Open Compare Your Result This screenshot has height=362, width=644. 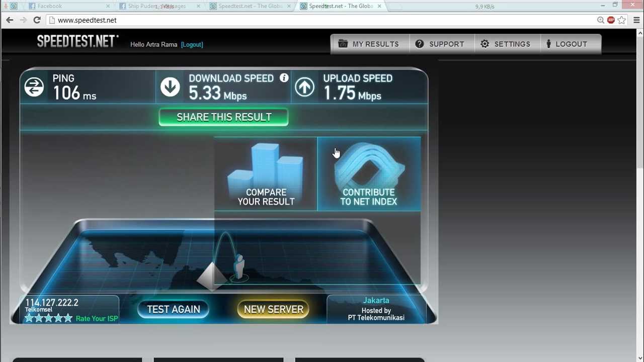[266, 174]
